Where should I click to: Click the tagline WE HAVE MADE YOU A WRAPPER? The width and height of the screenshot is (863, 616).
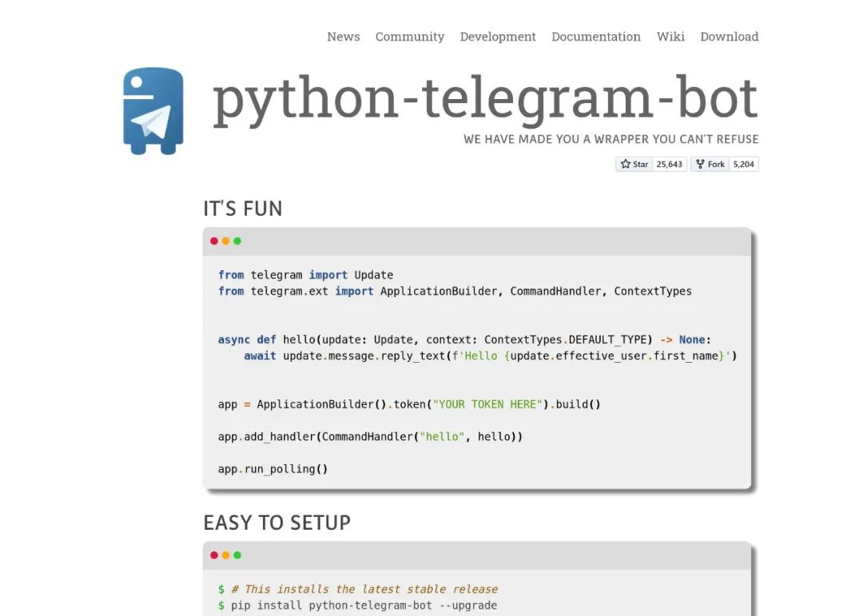click(x=611, y=139)
